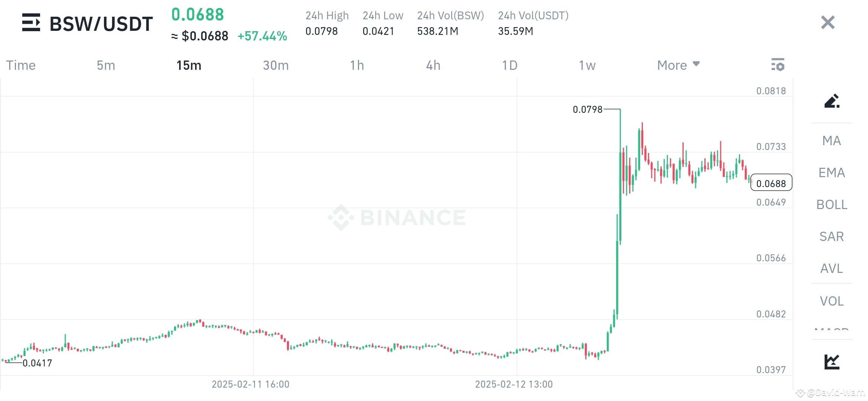Select the 1h timeframe
The height and width of the screenshot is (401, 868).
point(357,65)
